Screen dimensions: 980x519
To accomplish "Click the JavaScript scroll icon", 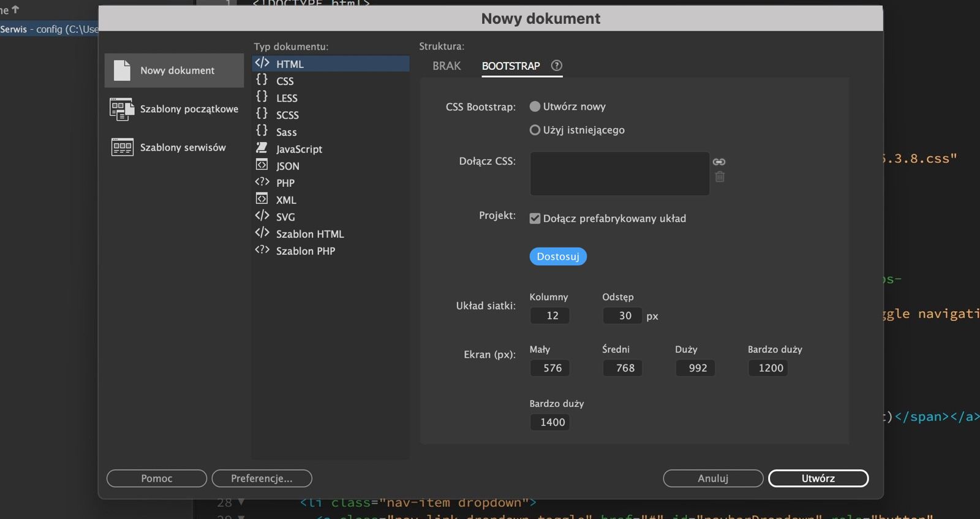I will tap(262, 148).
